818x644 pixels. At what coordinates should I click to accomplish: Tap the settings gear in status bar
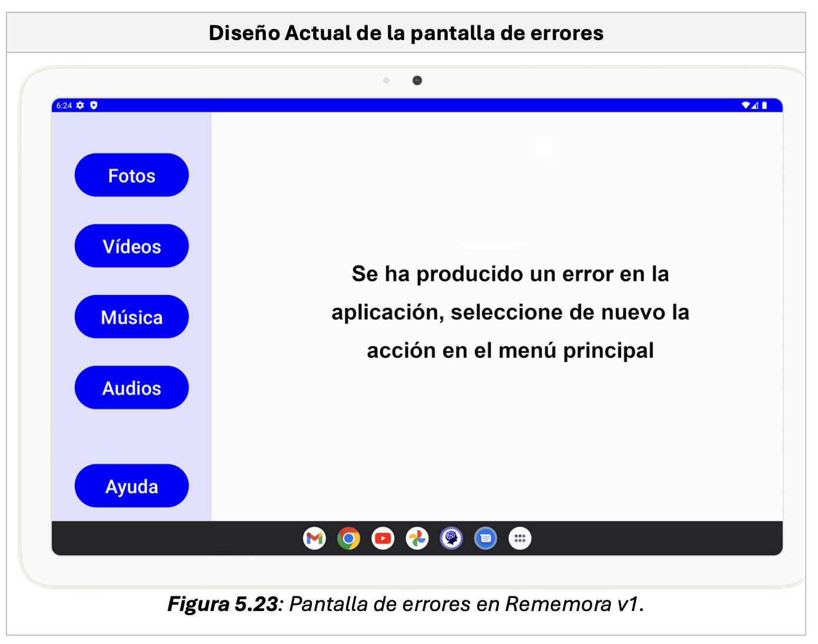coord(81,105)
